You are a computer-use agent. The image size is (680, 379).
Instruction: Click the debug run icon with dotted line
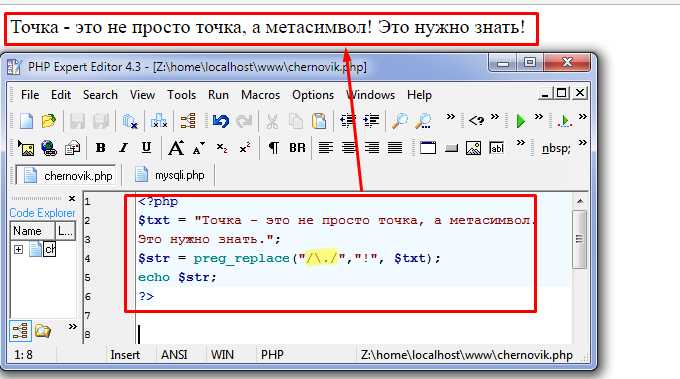[564, 121]
